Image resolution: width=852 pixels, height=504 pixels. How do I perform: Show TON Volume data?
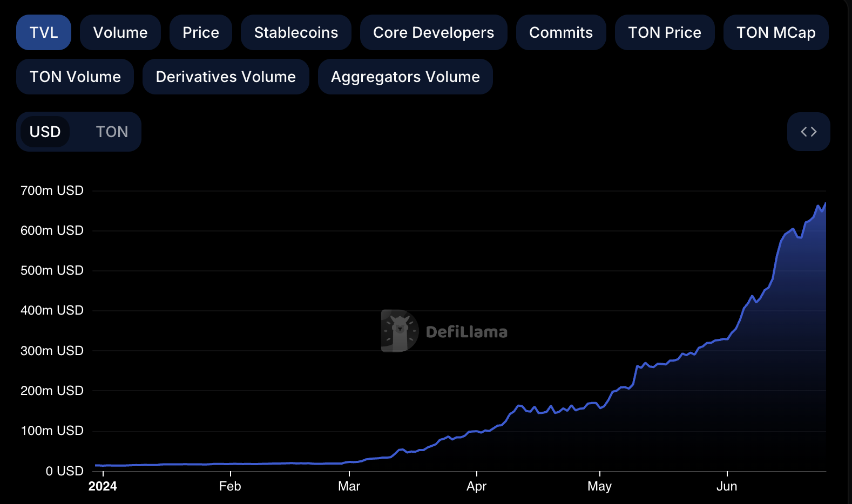(75, 77)
